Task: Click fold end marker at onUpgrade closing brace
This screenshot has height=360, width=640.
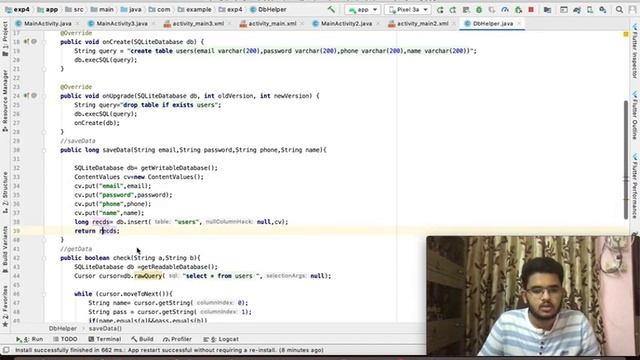Action: click(44, 132)
